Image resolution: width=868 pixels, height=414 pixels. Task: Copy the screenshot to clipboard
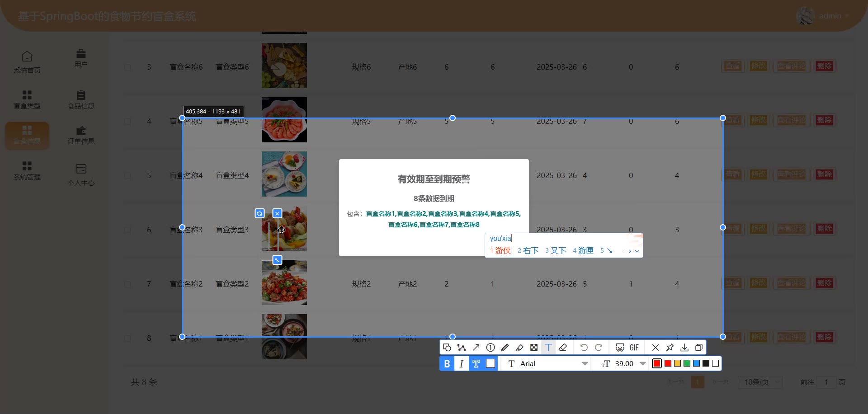click(x=699, y=348)
